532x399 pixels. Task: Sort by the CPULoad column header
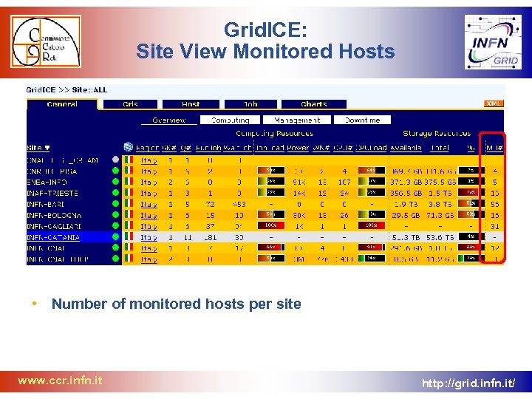pyautogui.click(x=371, y=148)
